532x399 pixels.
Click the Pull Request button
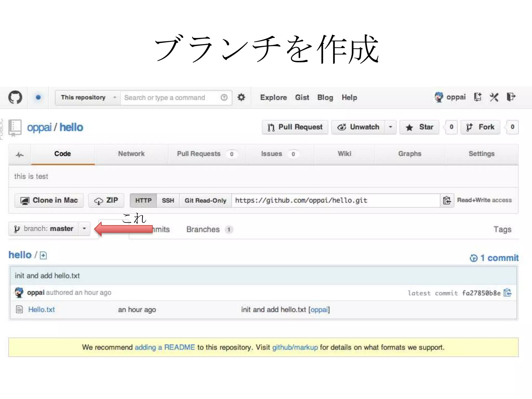[x=295, y=127]
